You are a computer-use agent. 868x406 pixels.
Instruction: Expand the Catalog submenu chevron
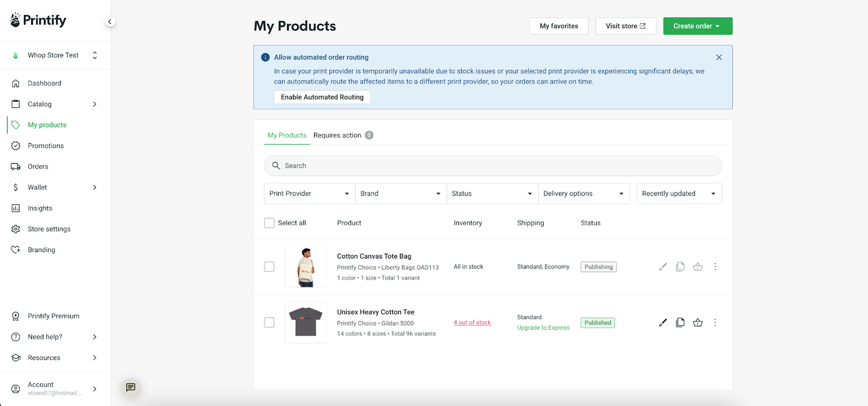click(x=95, y=104)
